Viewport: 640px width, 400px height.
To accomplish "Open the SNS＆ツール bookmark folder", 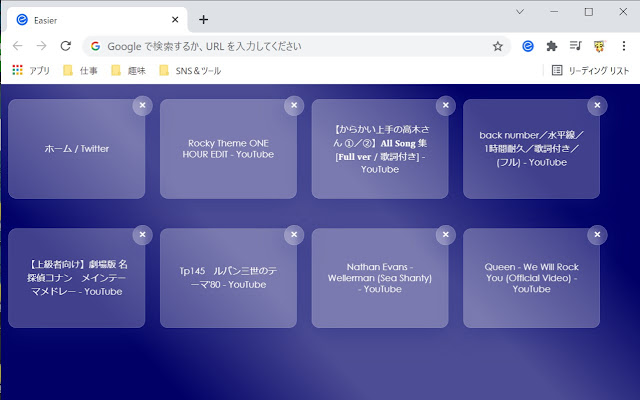I will (x=191, y=71).
